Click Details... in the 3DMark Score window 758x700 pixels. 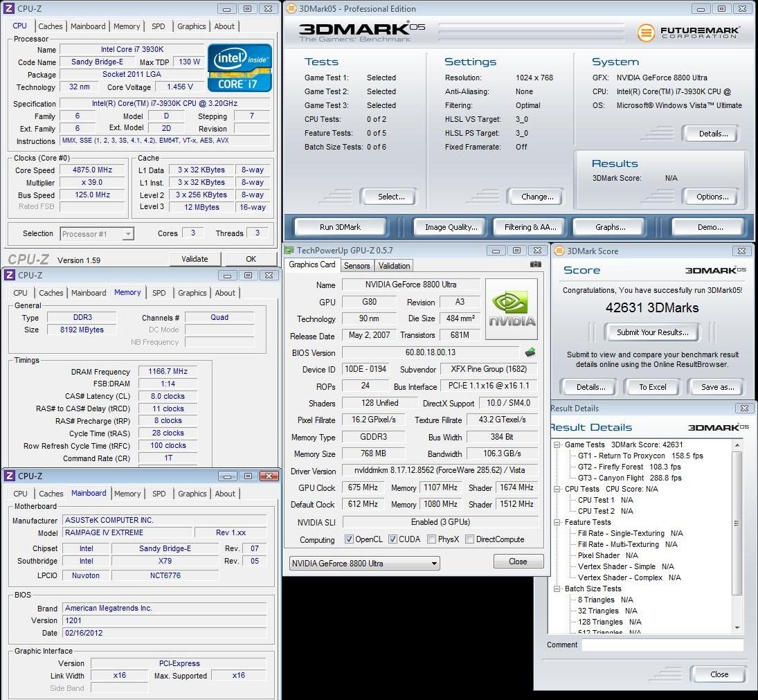pyautogui.click(x=590, y=387)
